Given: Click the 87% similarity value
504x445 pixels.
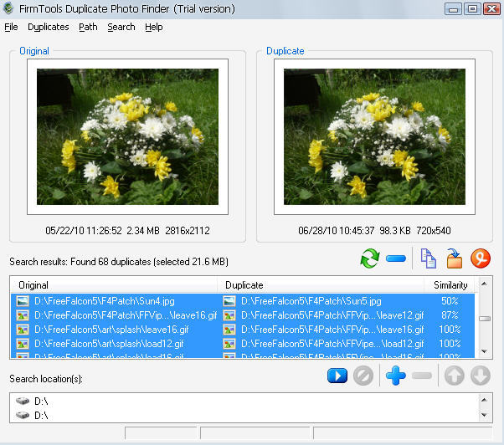Looking at the screenshot, I should (450, 315).
